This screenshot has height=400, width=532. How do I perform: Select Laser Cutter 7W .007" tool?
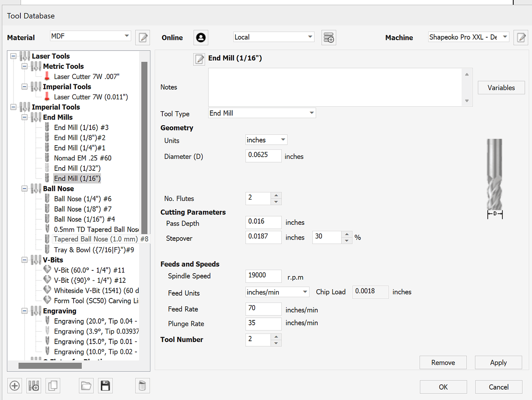[87, 76]
